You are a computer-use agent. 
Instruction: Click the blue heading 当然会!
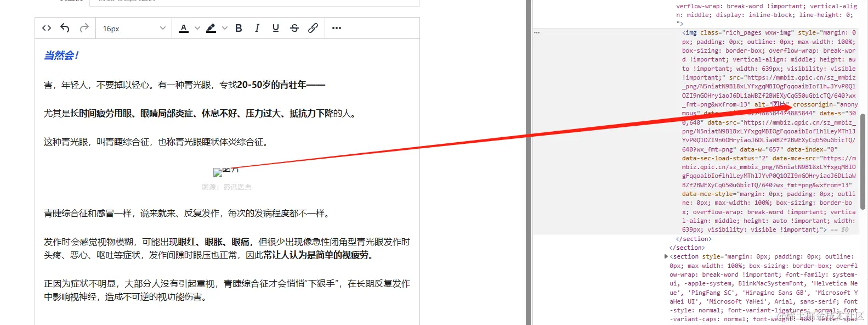[61, 55]
